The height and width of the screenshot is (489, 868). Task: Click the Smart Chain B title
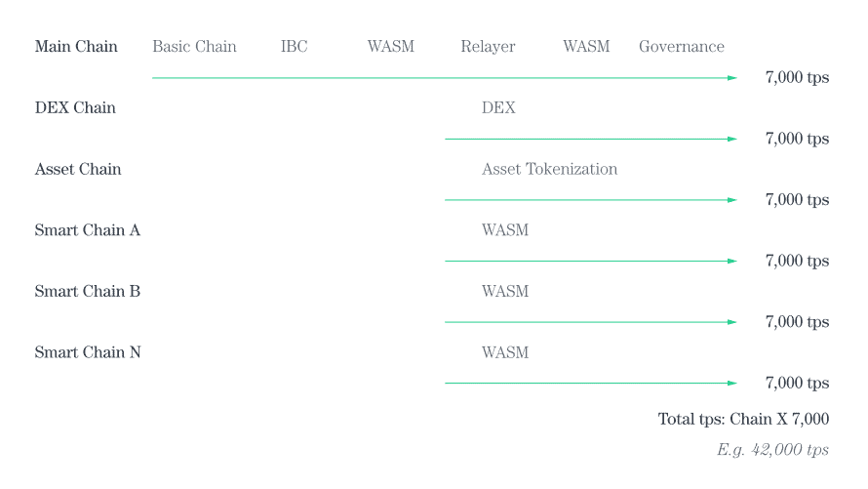(x=88, y=291)
